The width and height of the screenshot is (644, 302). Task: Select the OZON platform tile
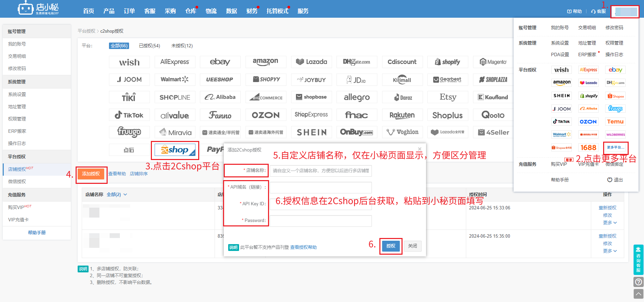point(266,115)
